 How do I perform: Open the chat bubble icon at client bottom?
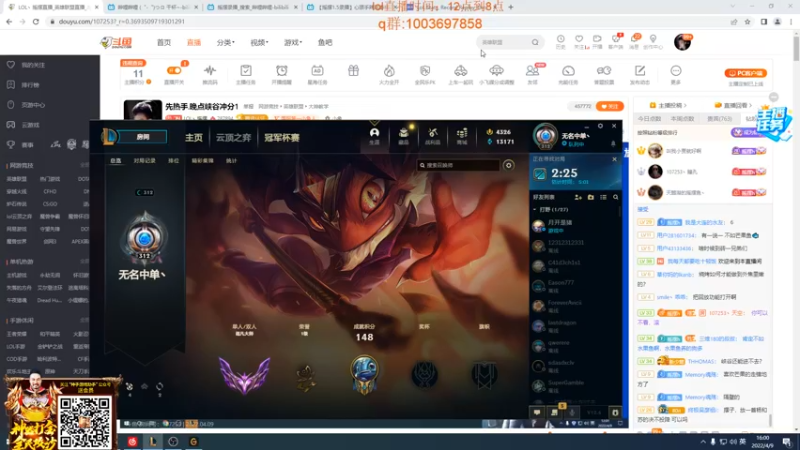point(537,412)
